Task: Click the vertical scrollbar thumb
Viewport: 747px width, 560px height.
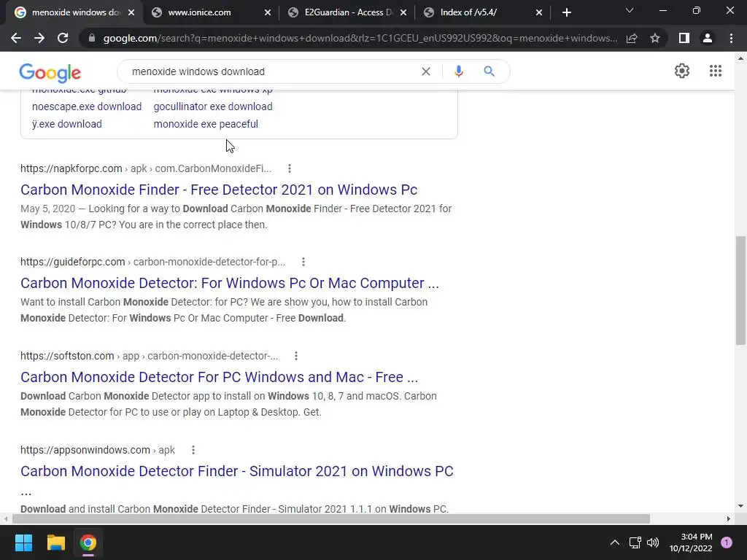Action: pyautogui.click(x=740, y=290)
